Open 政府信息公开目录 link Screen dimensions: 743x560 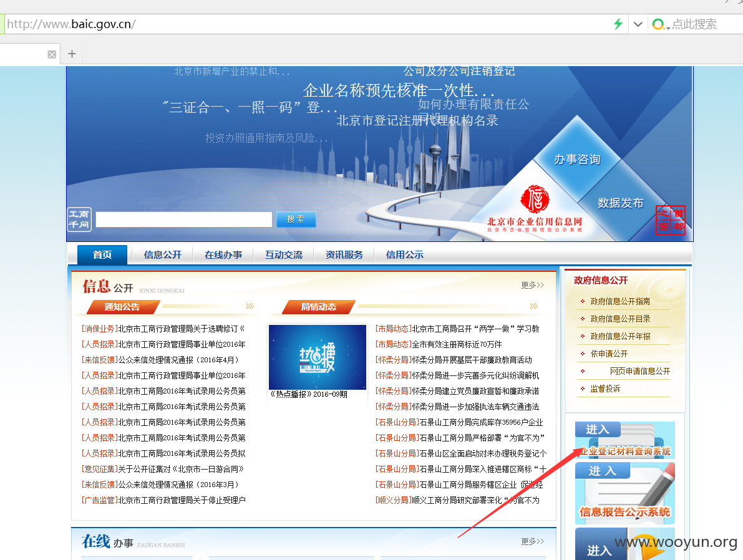click(620, 319)
